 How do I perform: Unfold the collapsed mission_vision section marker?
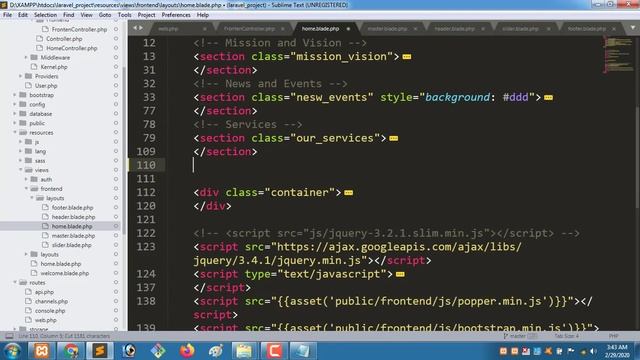coord(407,57)
